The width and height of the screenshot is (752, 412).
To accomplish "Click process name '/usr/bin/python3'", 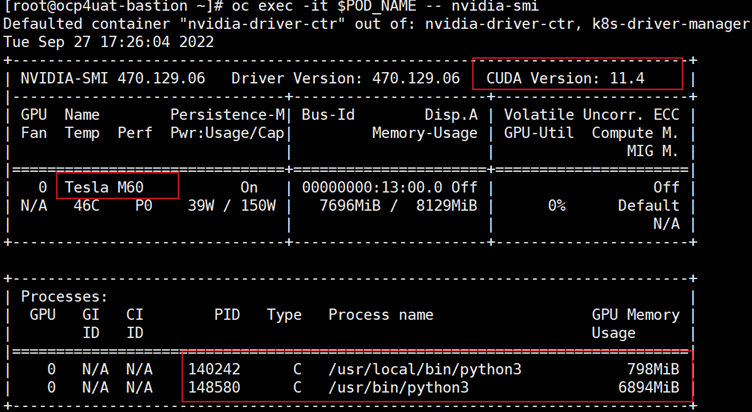I will 399,388.
